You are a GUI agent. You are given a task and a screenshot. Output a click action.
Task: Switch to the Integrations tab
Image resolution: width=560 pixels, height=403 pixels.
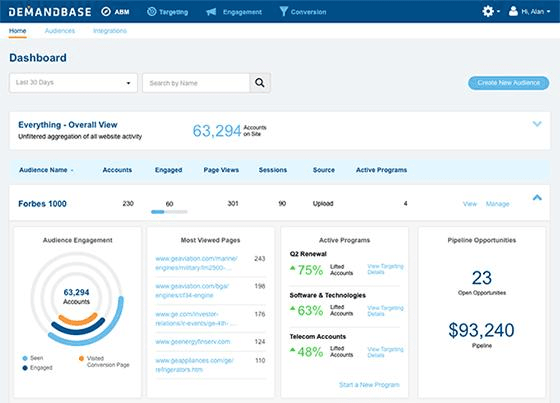pos(110,31)
